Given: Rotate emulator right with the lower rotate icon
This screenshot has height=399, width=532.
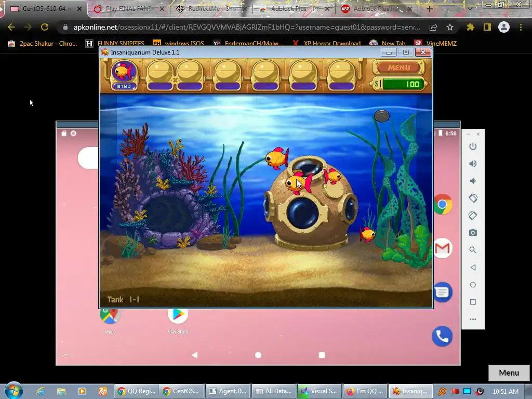Looking at the screenshot, I should click(473, 216).
